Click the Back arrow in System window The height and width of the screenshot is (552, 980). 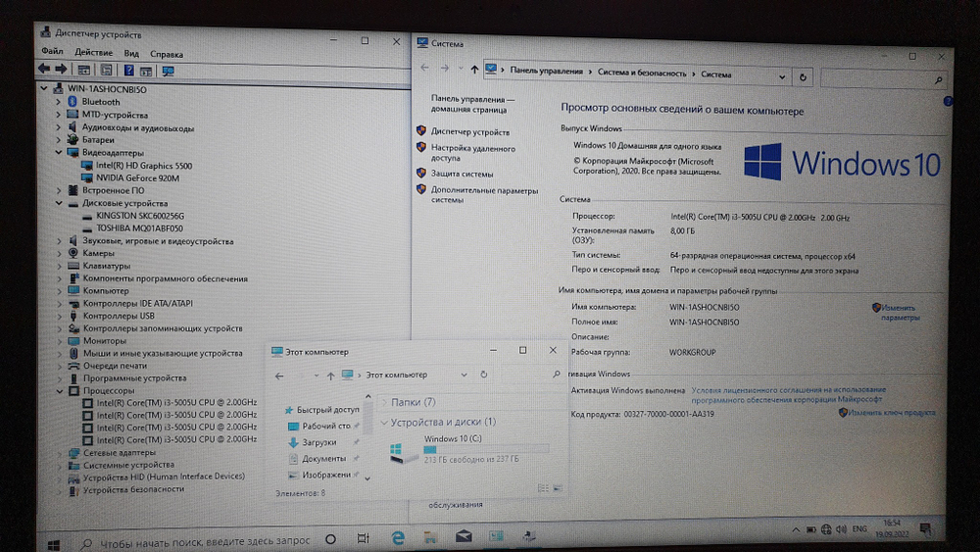pos(425,68)
